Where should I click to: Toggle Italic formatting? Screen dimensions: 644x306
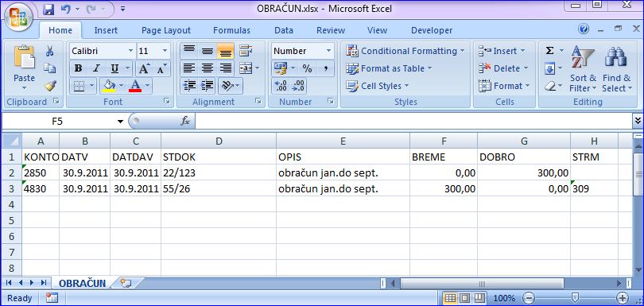(96, 68)
